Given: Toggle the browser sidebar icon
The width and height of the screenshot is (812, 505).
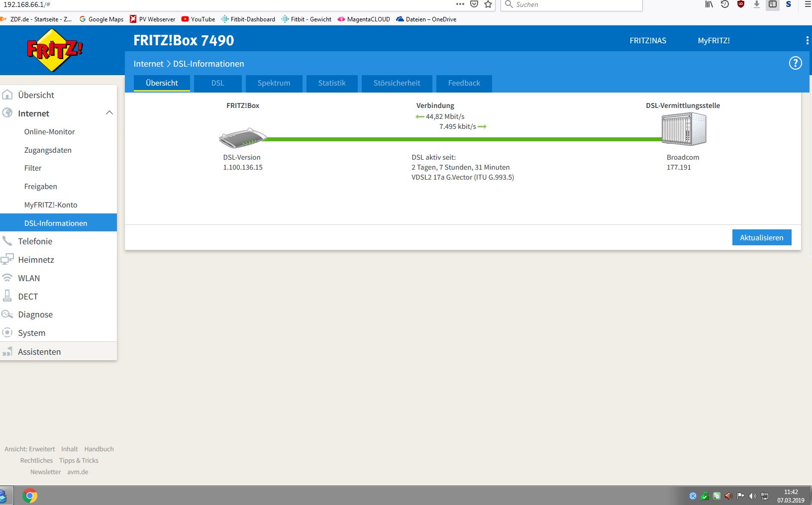Looking at the screenshot, I should (773, 4).
